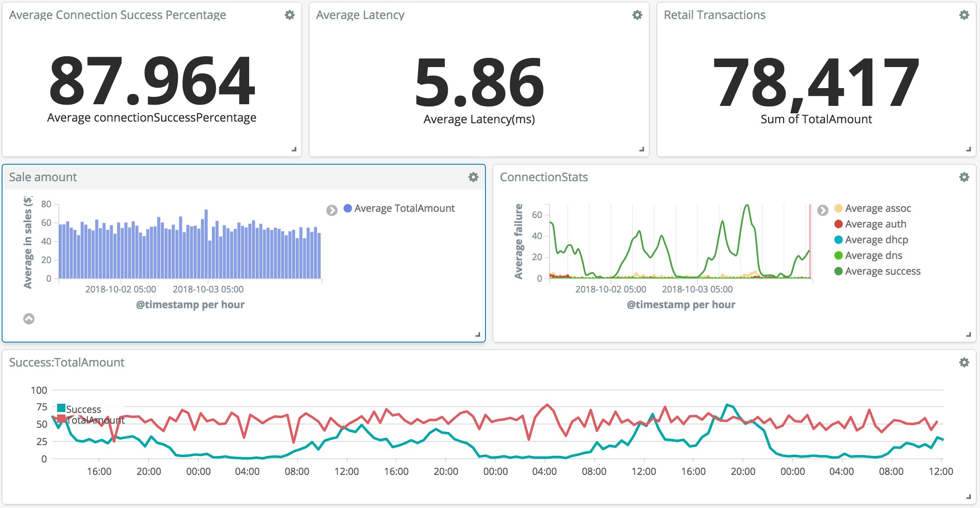Screen dimensions: 980x508
Task: Click the Success legend item in timeline chart
Action: click(79, 409)
